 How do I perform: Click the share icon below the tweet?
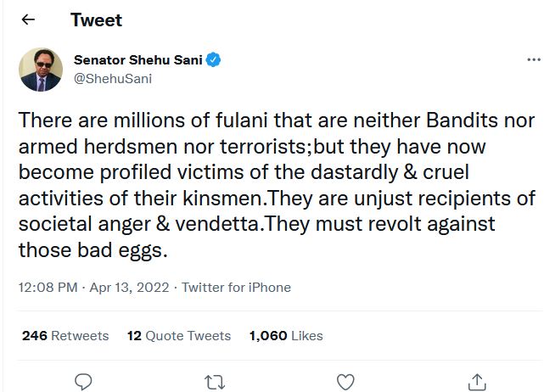(x=477, y=382)
